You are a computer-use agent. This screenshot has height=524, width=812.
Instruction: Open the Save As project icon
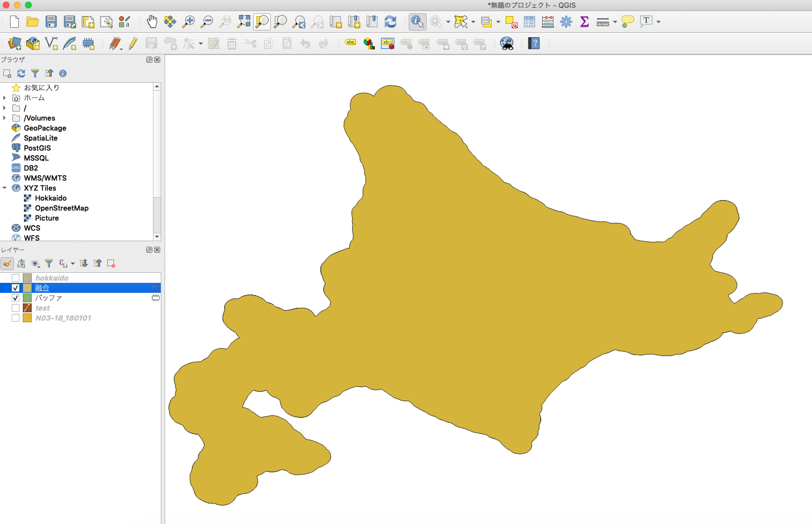pos(70,22)
